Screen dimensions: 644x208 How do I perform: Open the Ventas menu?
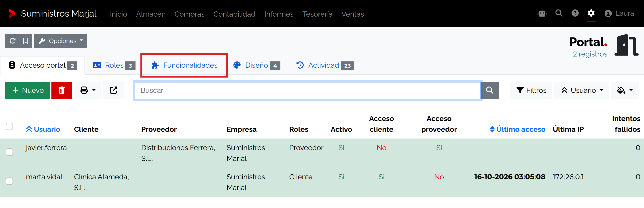(x=352, y=14)
